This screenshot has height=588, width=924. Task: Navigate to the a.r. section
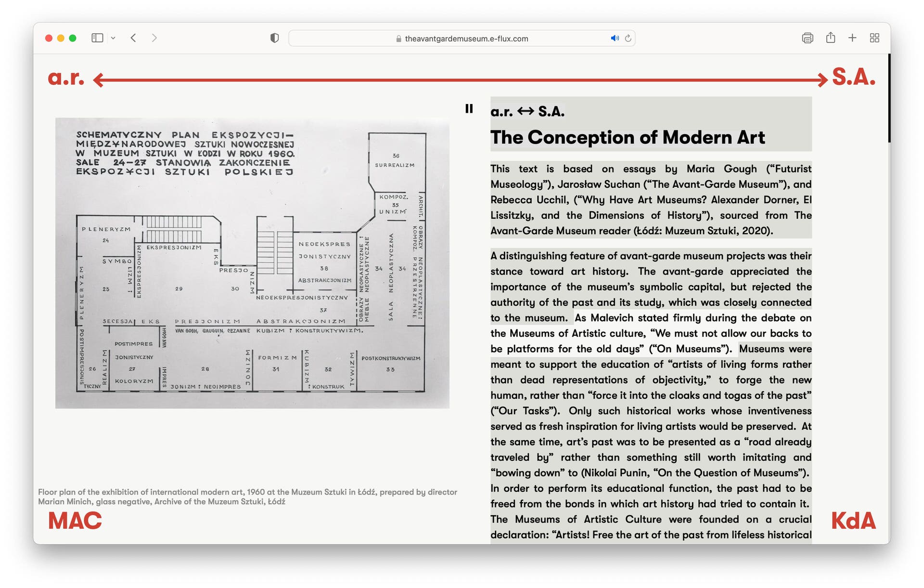[x=66, y=78]
